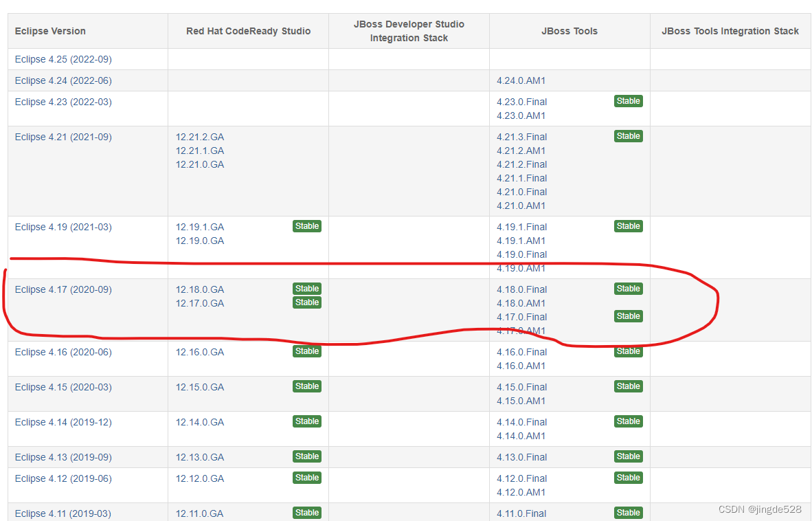
Task: Open JBoss Tools 4.19.1.Final
Action: [522, 228]
